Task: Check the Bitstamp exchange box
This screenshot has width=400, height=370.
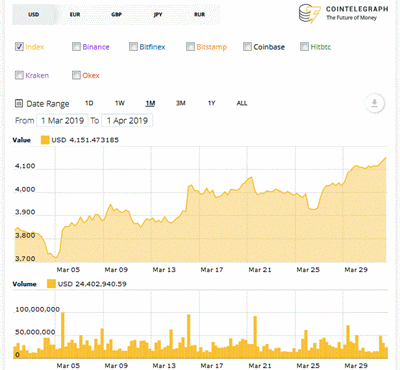Action: tap(190, 47)
